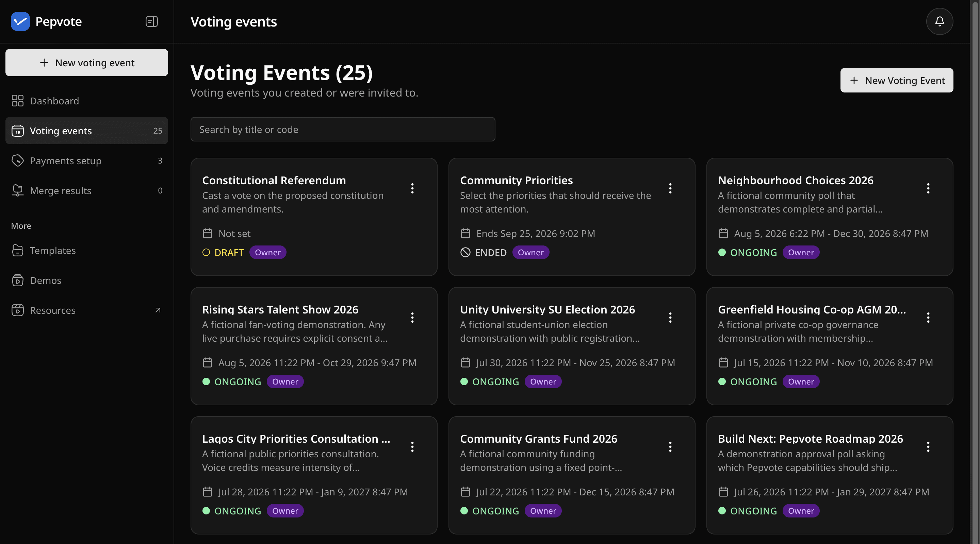Open Dashboard in the sidebar
The width and height of the screenshot is (980, 544).
[x=86, y=101]
